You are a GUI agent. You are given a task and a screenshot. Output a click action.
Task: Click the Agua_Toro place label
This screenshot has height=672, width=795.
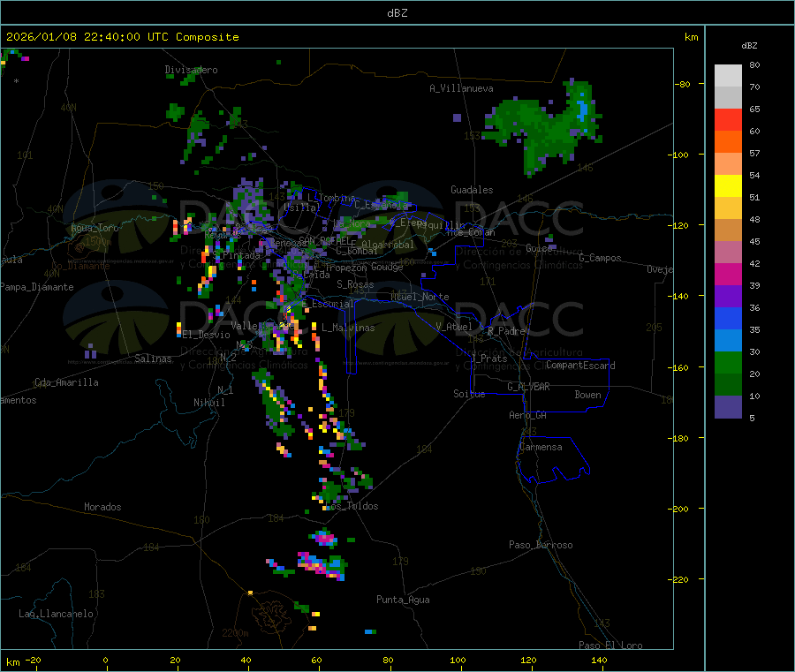click(95, 228)
